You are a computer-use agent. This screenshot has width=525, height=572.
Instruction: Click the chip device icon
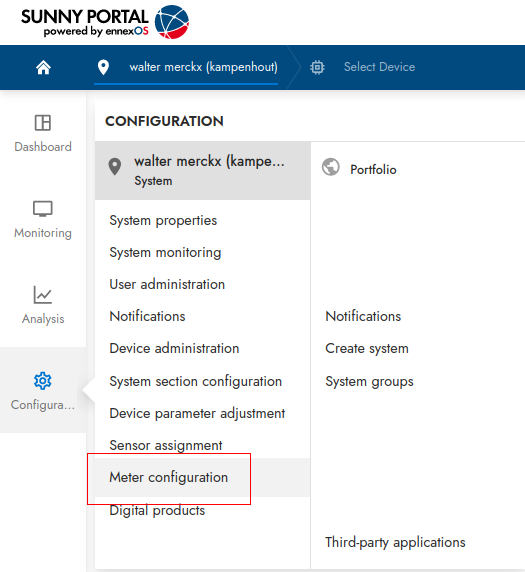pyautogui.click(x=317, y=67)
